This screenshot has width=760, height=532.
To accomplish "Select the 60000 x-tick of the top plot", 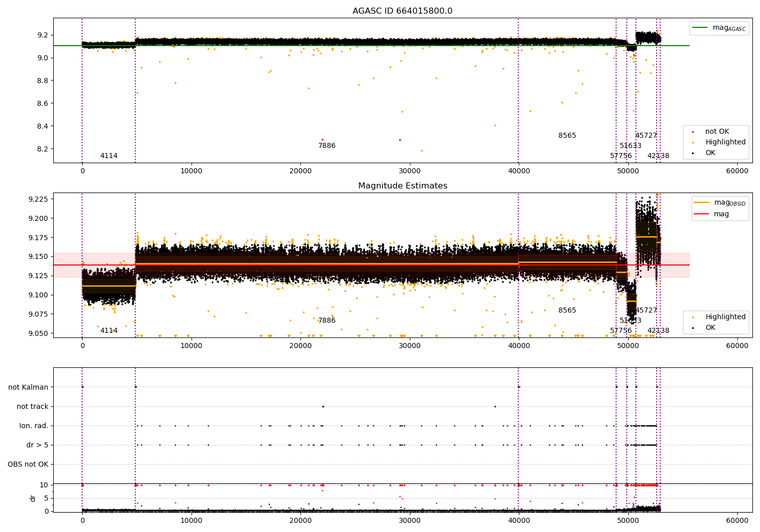I will pos(737,171).
